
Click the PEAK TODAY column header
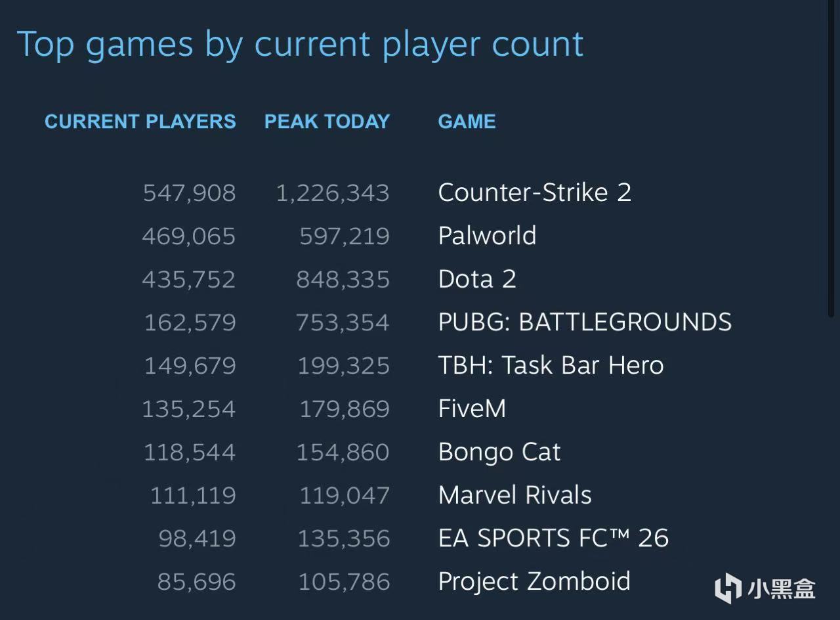[327, 122]
